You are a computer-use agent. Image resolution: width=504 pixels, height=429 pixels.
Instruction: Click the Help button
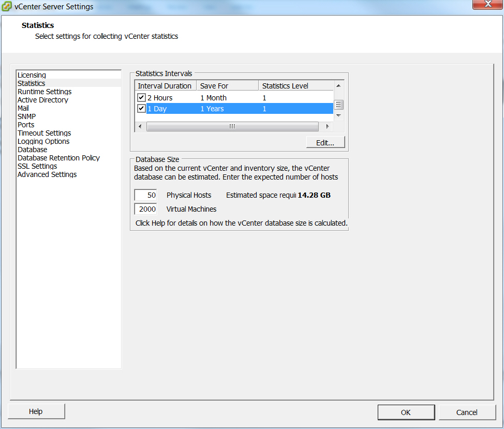[36, 411]
